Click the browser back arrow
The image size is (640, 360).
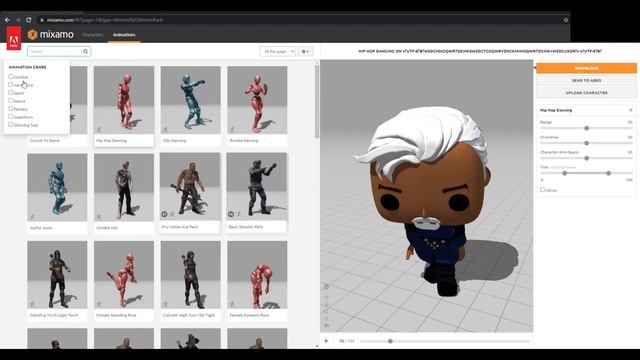(7, 20)
